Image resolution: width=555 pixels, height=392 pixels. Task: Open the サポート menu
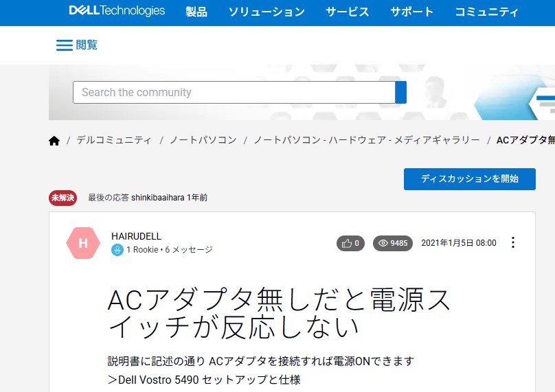[412, 12]
